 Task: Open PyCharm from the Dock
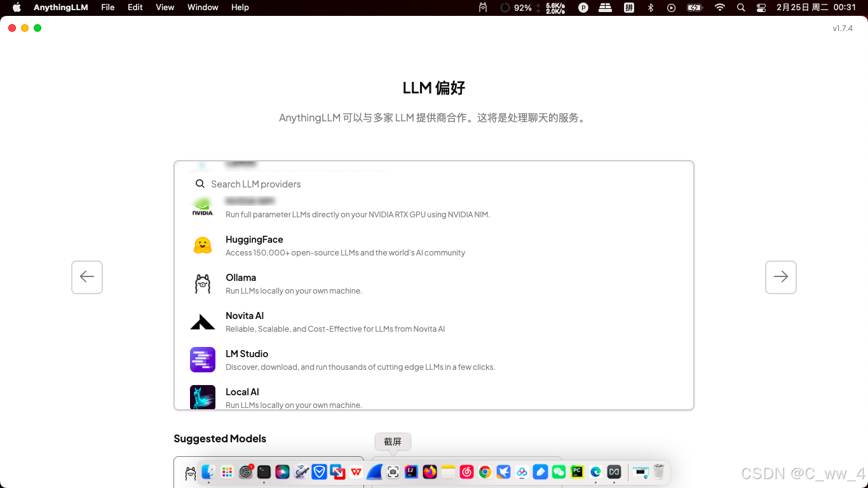click(578, 472)
